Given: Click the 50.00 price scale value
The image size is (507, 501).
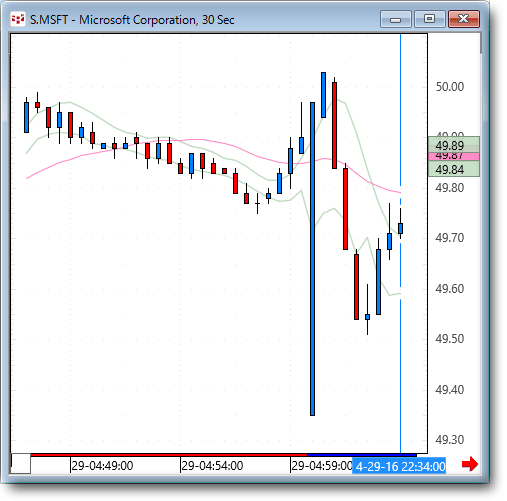Looking at the screenshot, I should (x=450, y=87).
